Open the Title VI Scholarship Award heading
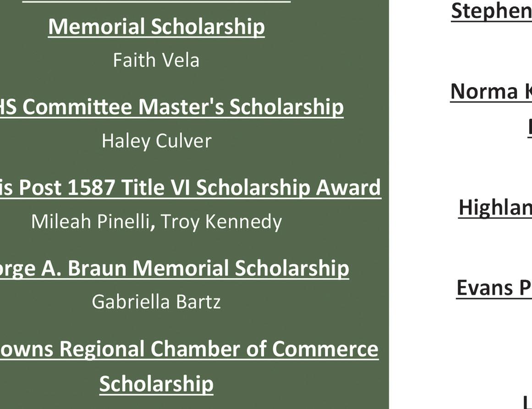The image size is (532, 409). [x=190, y=188]
